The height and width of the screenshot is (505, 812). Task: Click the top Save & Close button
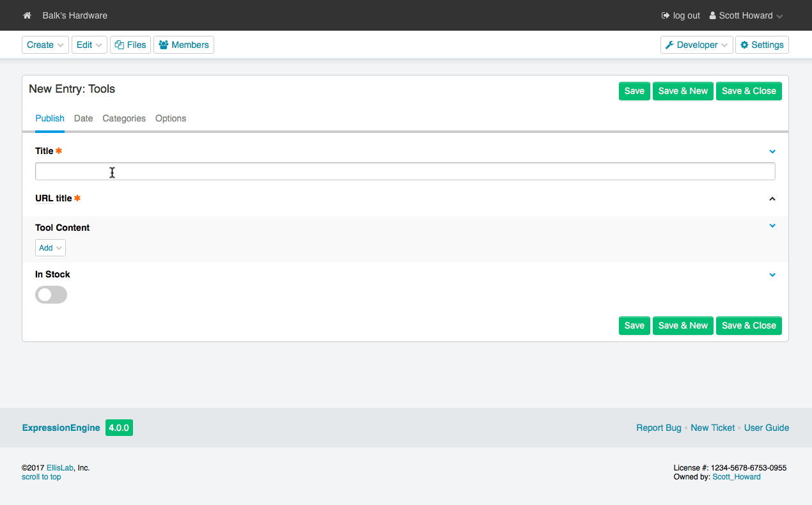pos(749,91)
